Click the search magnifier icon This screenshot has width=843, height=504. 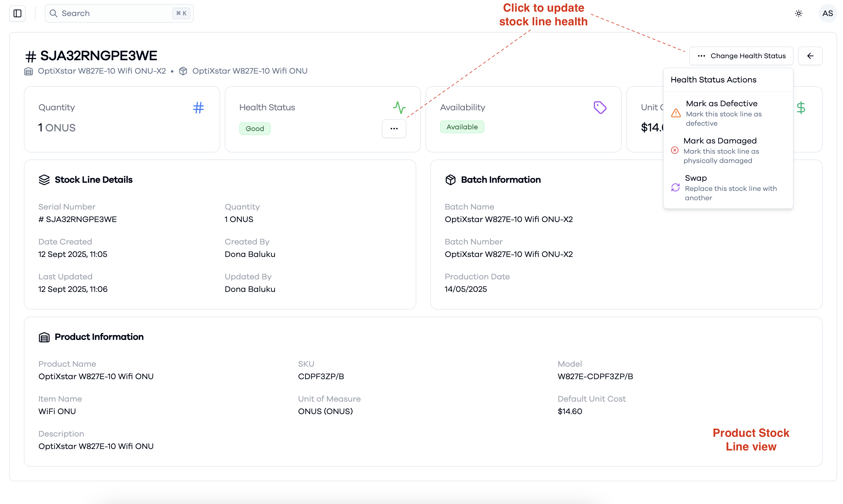coord(53,13)
